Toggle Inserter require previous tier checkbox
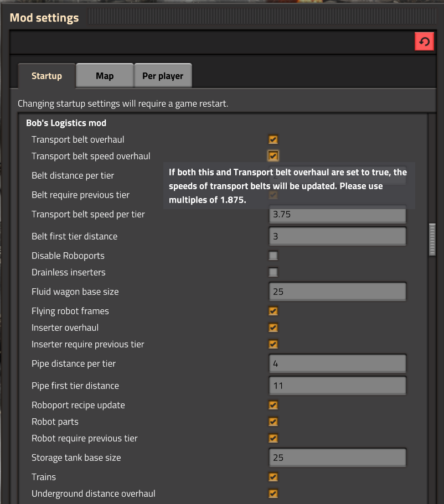444x504 pixels. (x=273, y=344)
